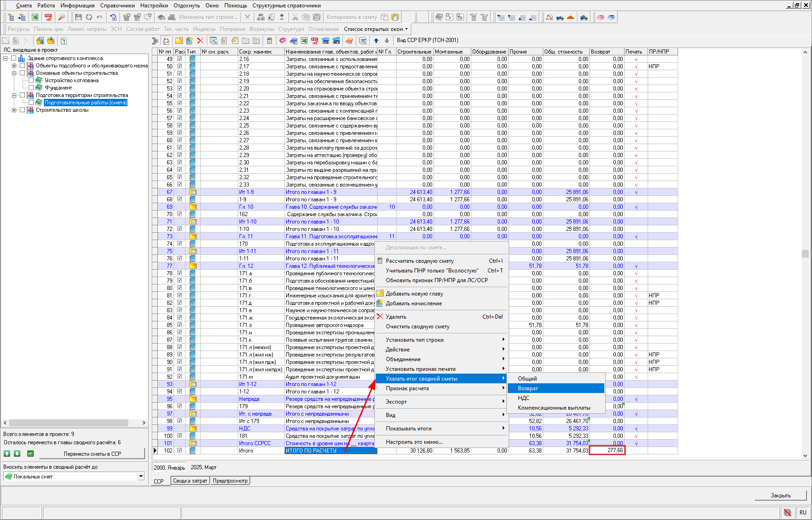The image size is (812, 520).
Task: Click the green down arrow icon in left panel
Action: (17, 453)
